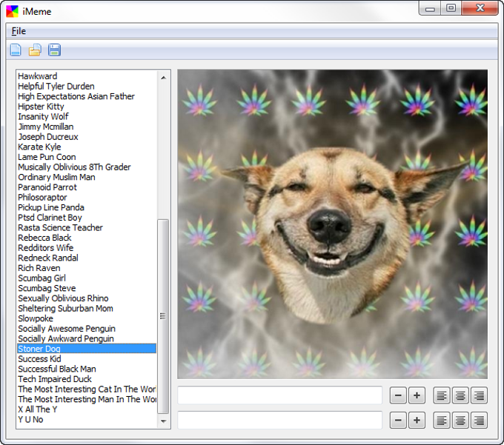Click the Open folder toolbar icon
The width and height of the screenshot is (504, 445).
coord(35,50)
